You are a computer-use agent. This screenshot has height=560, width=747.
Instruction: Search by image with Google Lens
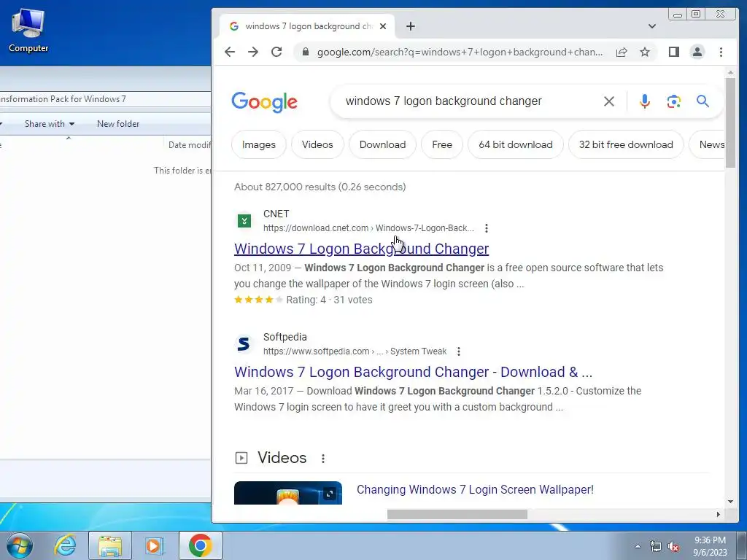[673, 101]
